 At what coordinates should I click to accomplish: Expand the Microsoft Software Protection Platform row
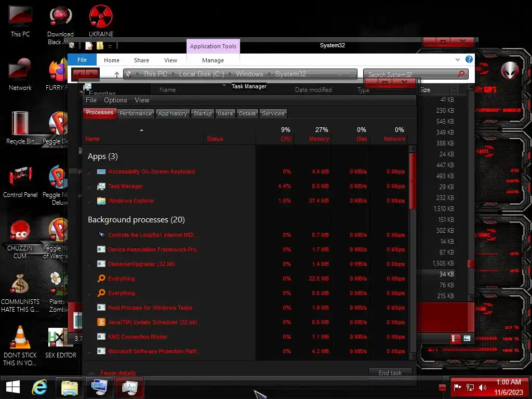tap(89, 352)
